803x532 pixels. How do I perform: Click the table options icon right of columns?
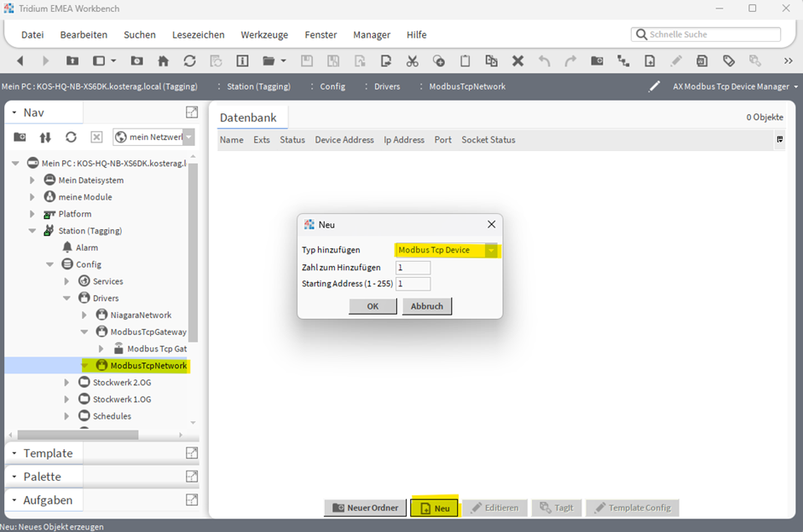(x=779, y=139)
